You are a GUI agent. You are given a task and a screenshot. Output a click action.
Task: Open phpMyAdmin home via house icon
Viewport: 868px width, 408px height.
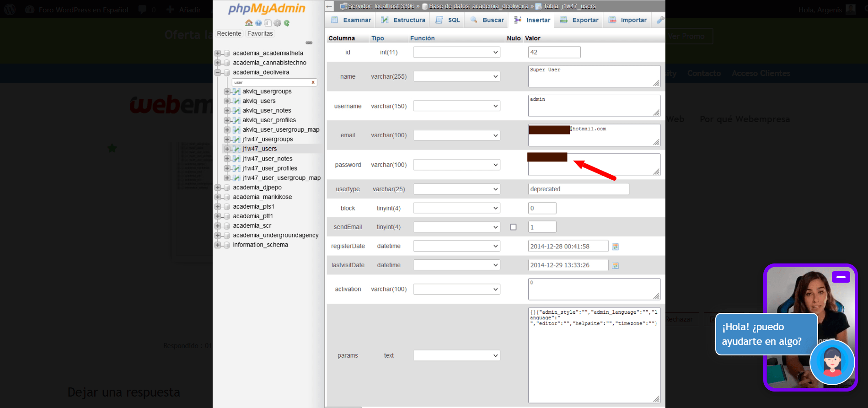[249, 23]
